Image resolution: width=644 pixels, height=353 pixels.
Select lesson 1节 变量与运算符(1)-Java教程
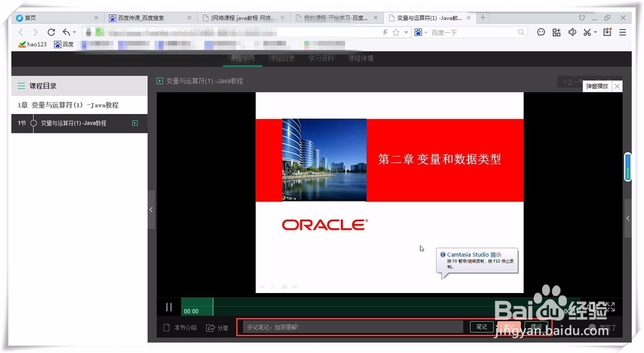click(79, 123)
